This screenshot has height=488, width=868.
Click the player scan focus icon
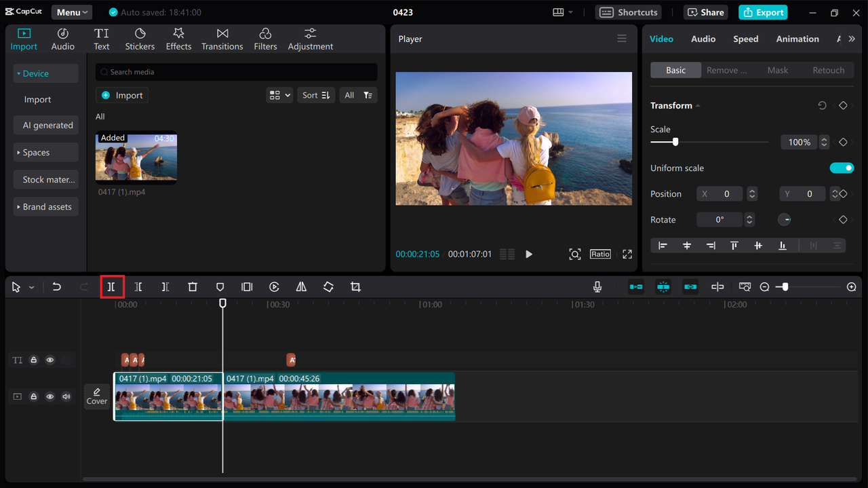[x=575, y=254]
